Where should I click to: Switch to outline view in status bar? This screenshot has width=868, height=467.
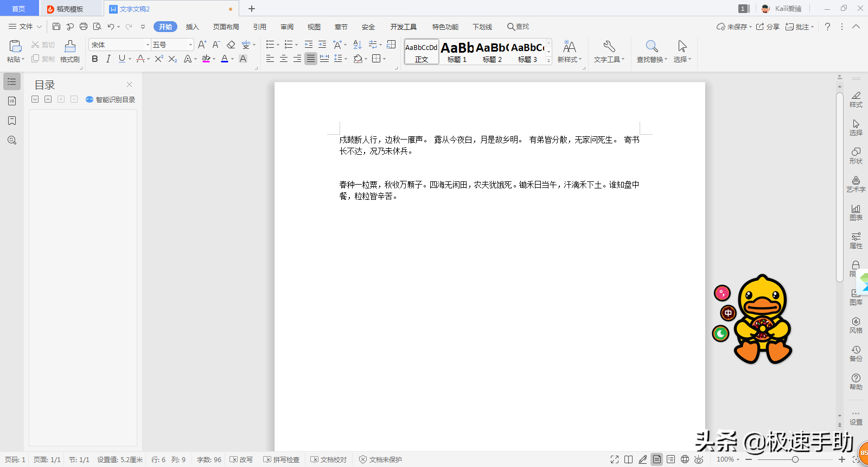point(671,459)
